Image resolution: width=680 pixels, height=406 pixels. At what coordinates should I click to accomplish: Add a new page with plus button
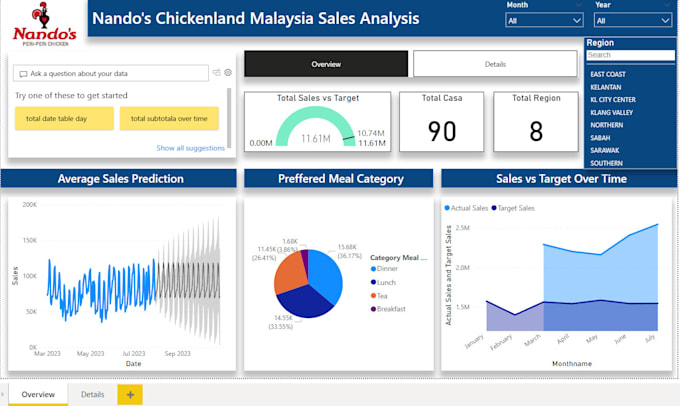click(130, 395)
